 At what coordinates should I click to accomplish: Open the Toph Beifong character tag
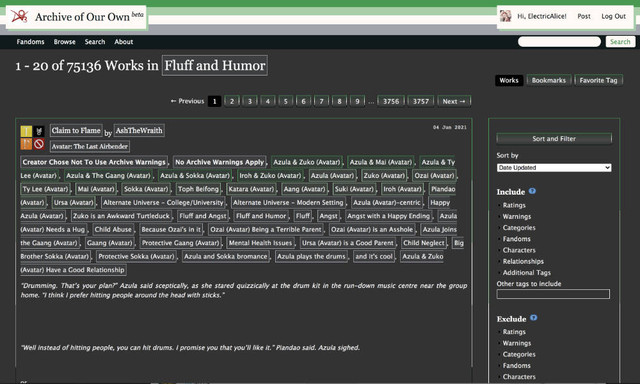(198, 189)
